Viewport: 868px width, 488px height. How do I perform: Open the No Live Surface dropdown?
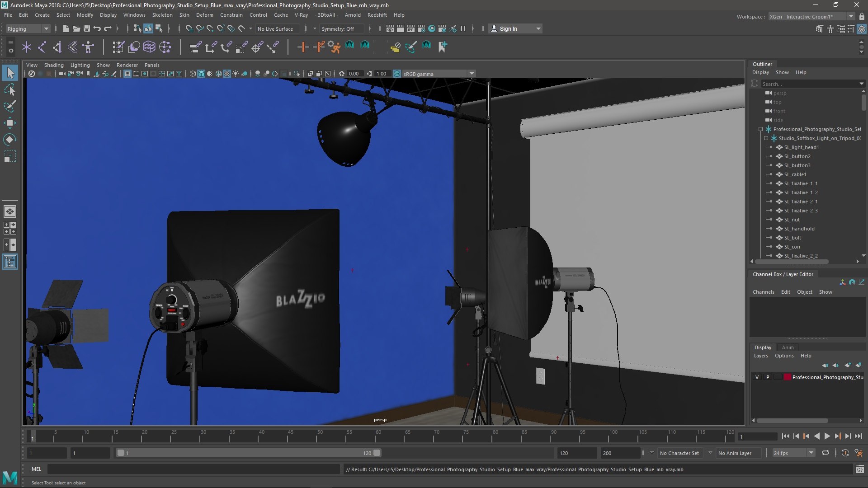(278, 28)
